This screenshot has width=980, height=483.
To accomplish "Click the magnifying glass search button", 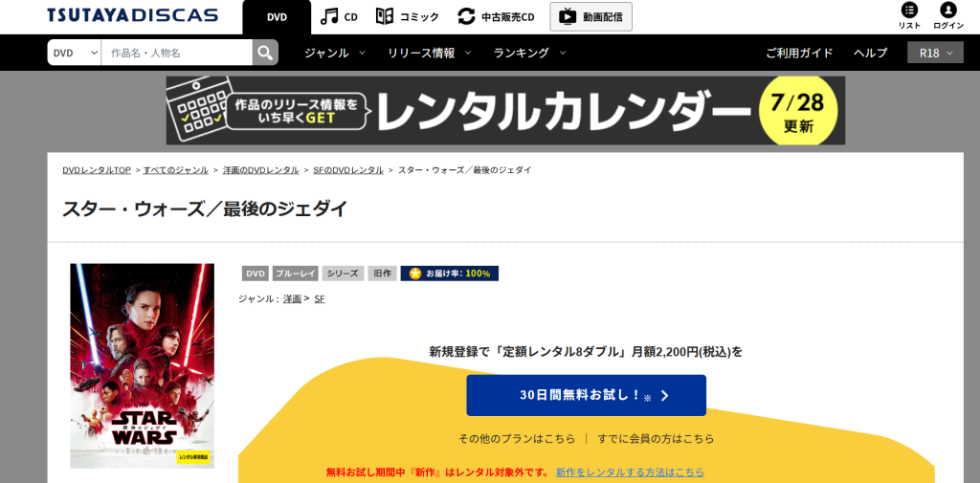I will [266, 53].
